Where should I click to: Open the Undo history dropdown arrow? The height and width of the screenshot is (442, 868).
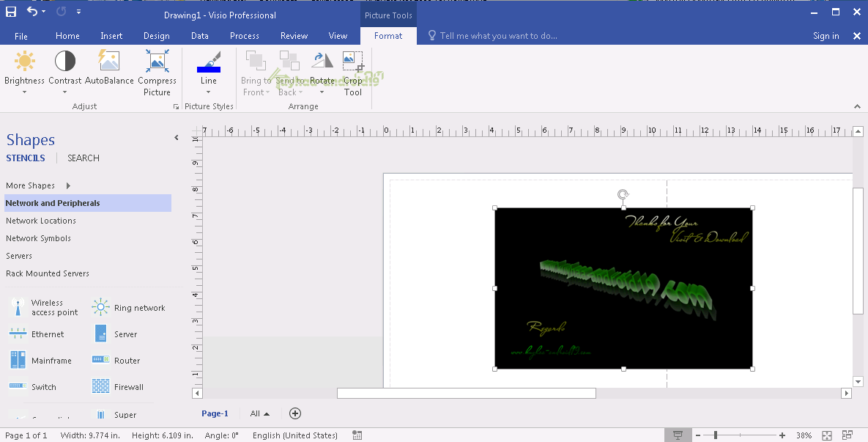pos(44,12)
